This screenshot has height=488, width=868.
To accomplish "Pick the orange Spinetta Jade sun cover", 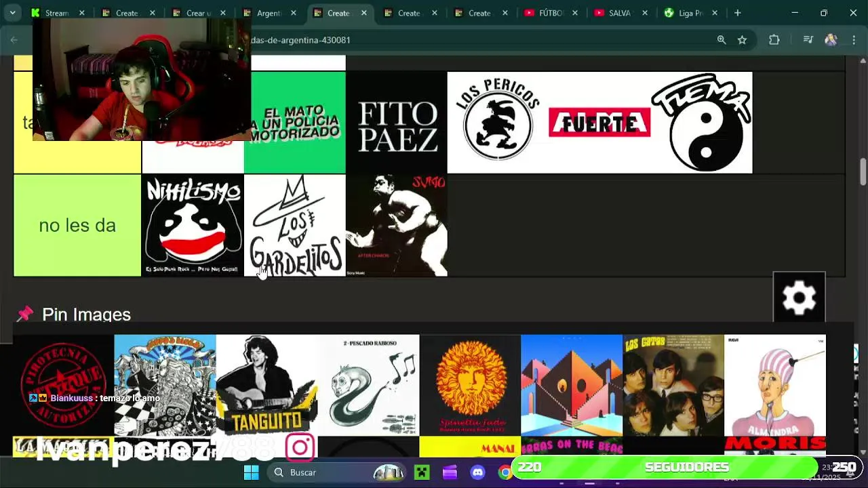I will (470, 385).
